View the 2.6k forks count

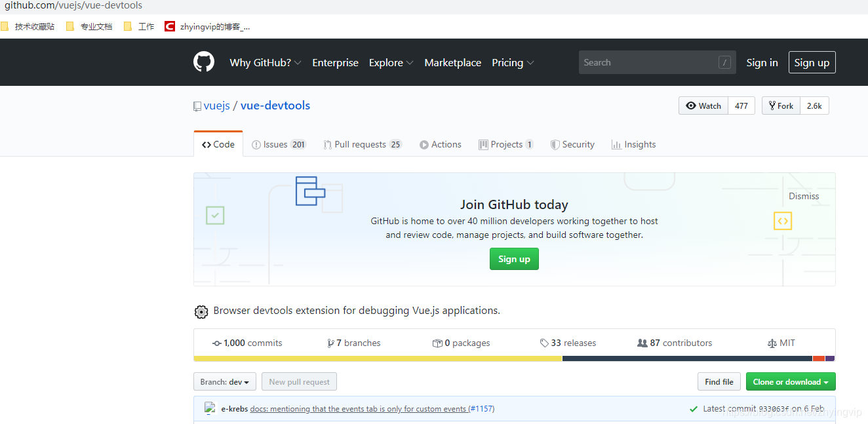pyautogui.click(x=814, y=106)
